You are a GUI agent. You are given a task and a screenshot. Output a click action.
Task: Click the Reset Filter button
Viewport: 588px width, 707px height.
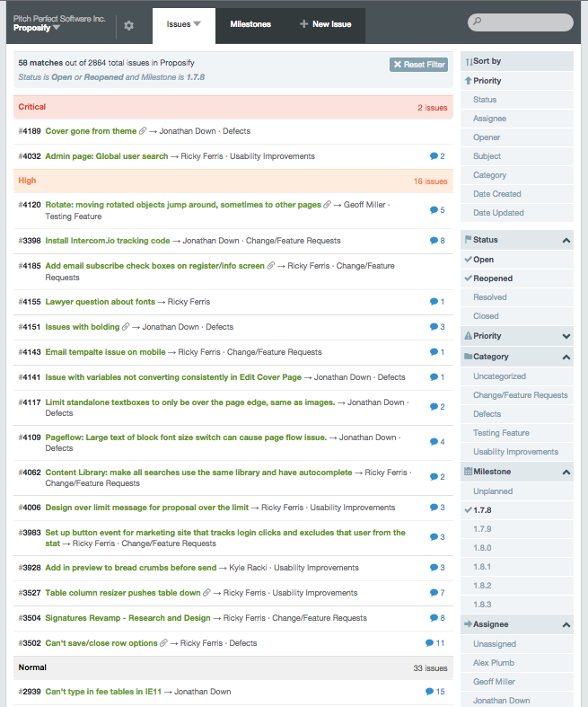click(419, 65)
